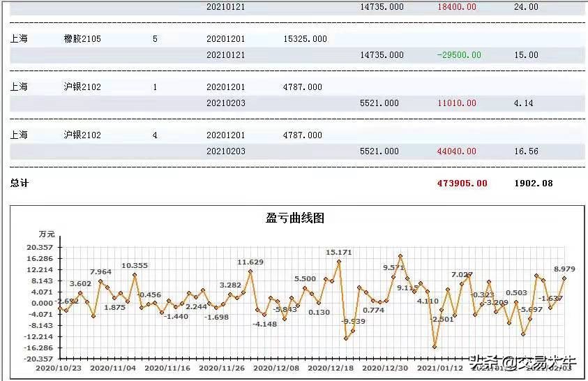The width and height of the screenshot is (588, 381).
Task: Select total profit 473905.00
Action: 462,184
